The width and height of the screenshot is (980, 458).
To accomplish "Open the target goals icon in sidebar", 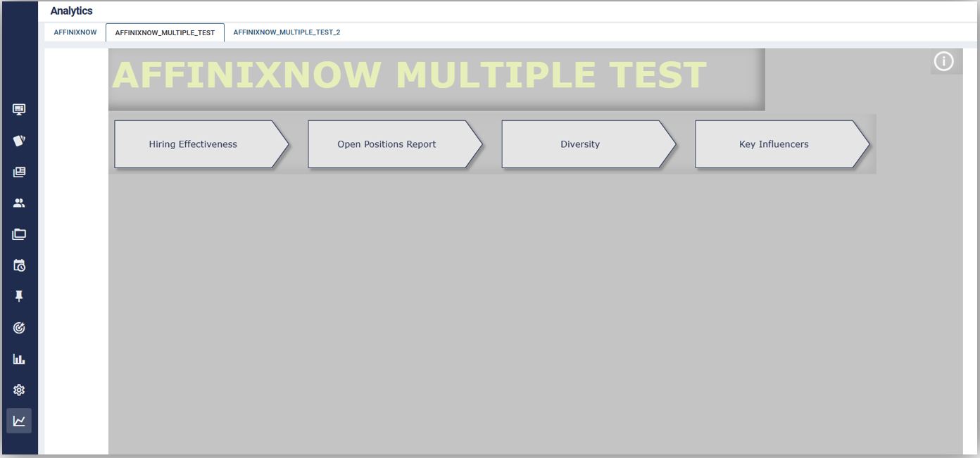I will point(19,328).
